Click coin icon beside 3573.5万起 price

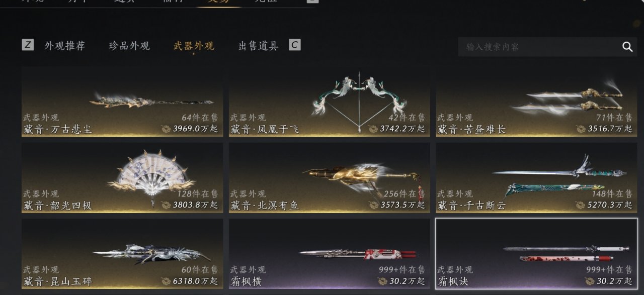373,205
